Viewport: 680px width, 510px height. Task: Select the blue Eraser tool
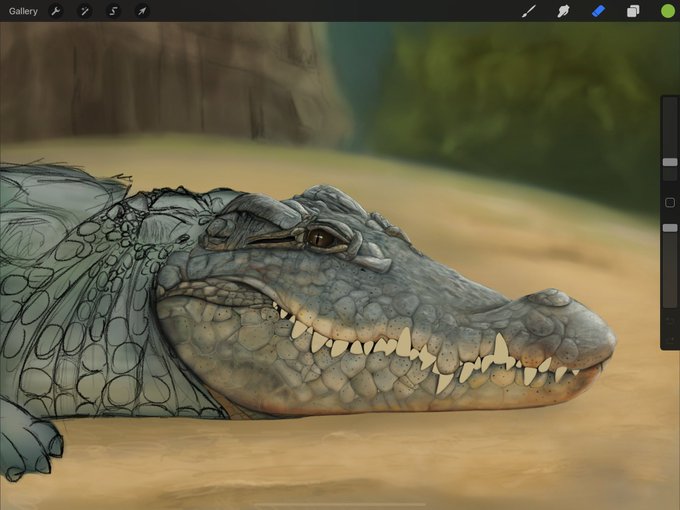pos(598,11)
